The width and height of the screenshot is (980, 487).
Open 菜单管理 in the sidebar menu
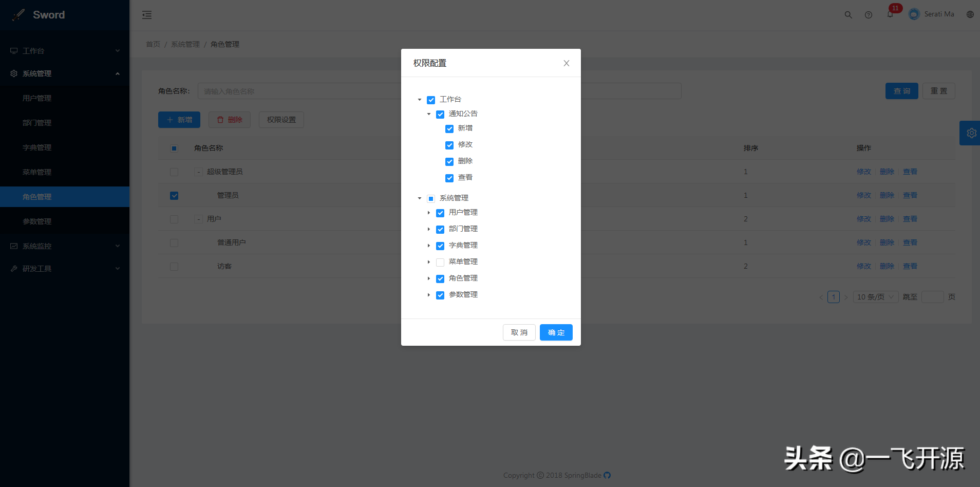(65, 172)
